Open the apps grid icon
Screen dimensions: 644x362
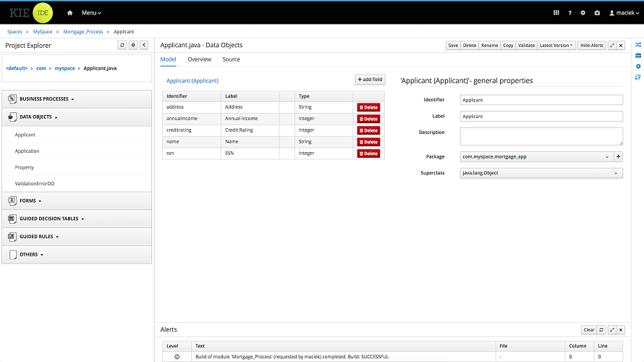[556, 13]
